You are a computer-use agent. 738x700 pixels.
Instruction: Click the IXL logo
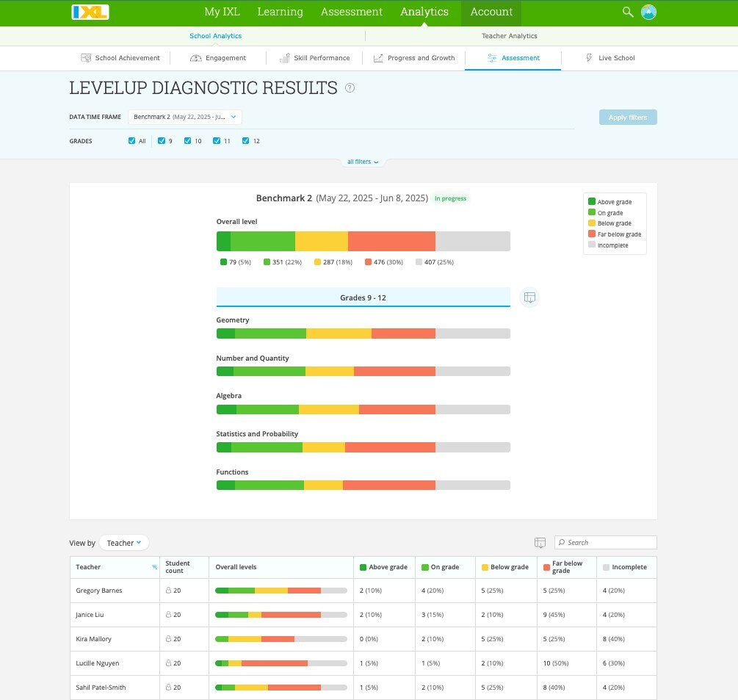[x=90, y=12]
